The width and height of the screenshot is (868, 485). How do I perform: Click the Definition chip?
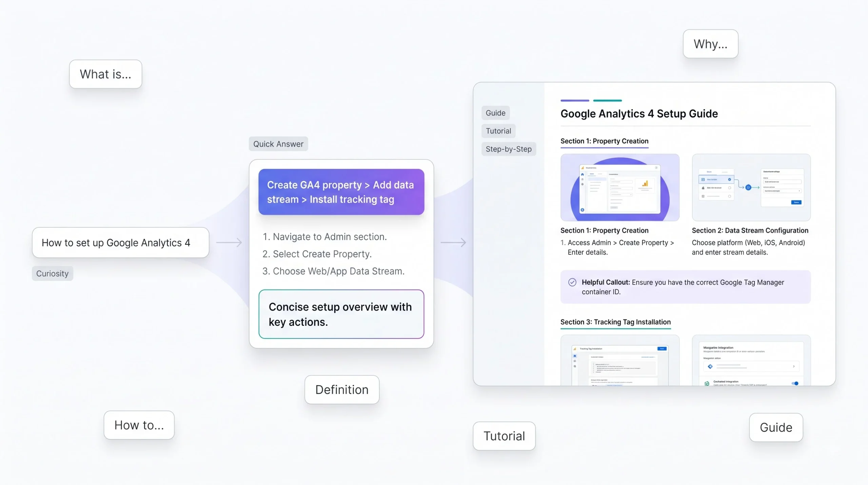click(342, 390)
